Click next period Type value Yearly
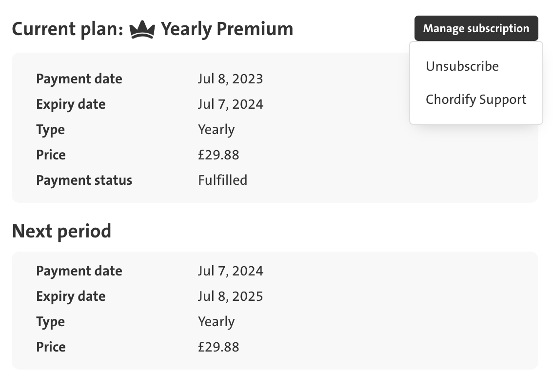The image size is (553, 392). click(x=216, y=322)
